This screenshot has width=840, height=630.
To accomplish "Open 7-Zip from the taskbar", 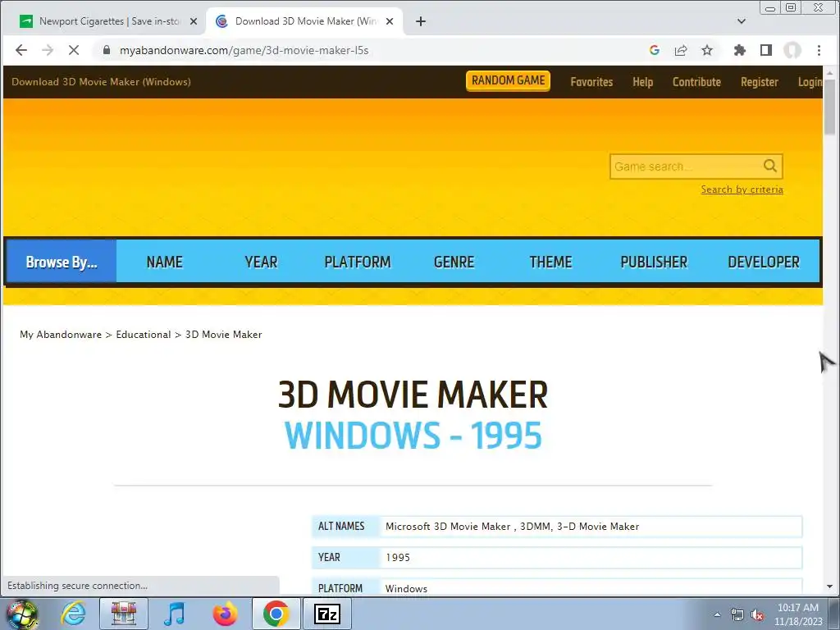I will click(x=326, y=614).
